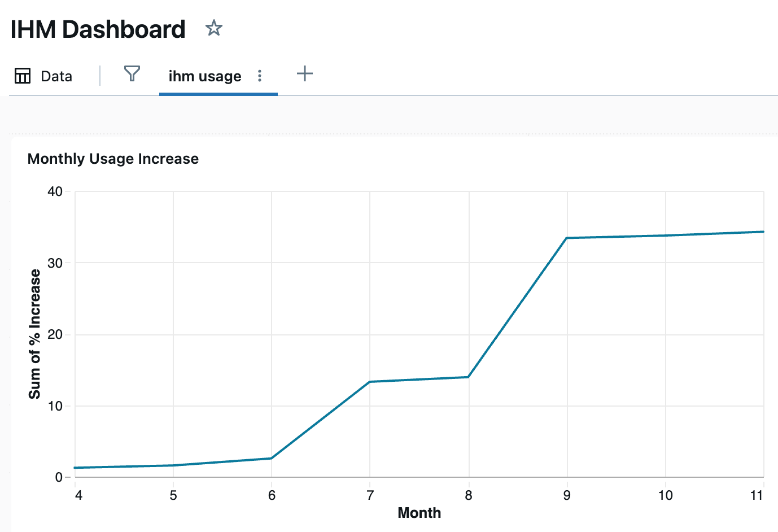Click the line's data point at month 7
This screenshot has height=532, width=778.
[x=370, y=382]
